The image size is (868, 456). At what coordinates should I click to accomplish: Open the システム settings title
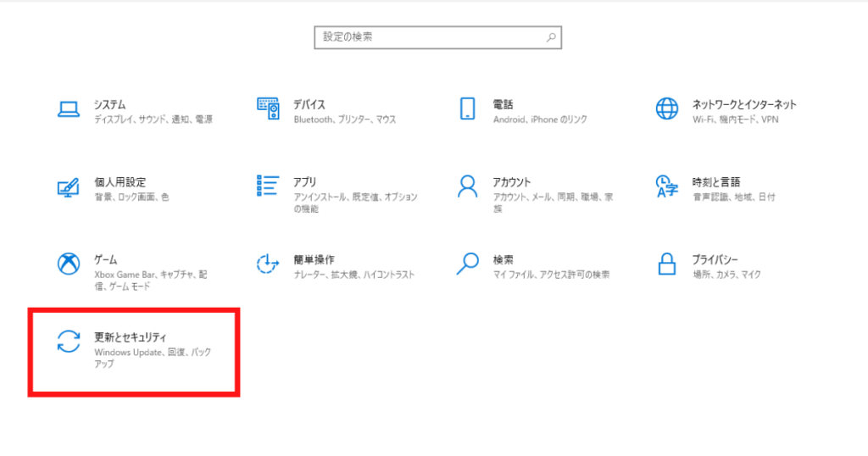[109, 104]
